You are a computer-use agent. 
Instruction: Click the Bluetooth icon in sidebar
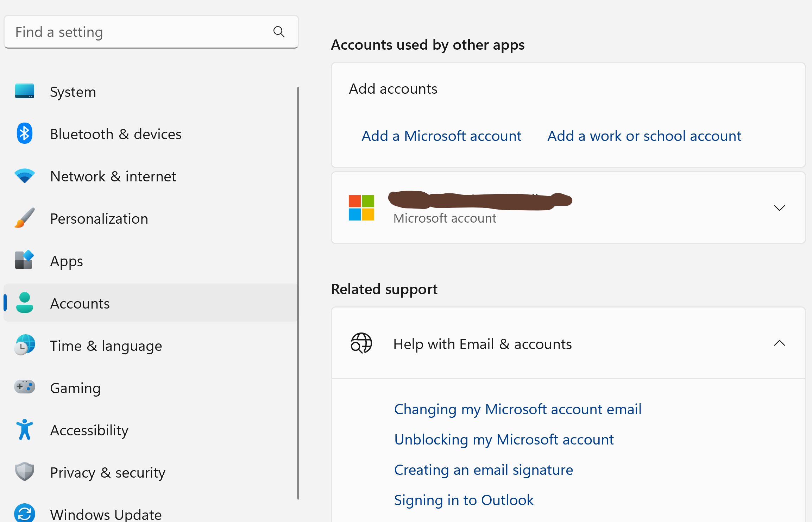[25, 133]
